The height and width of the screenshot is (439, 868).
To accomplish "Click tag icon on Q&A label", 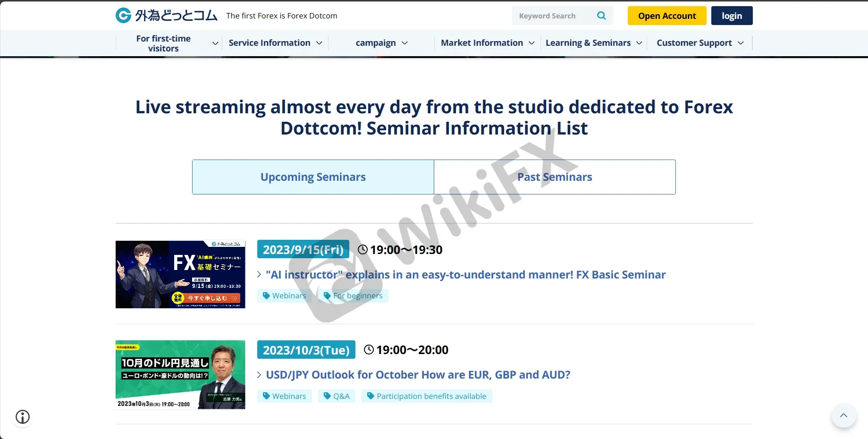I will [x=327, y=396].
